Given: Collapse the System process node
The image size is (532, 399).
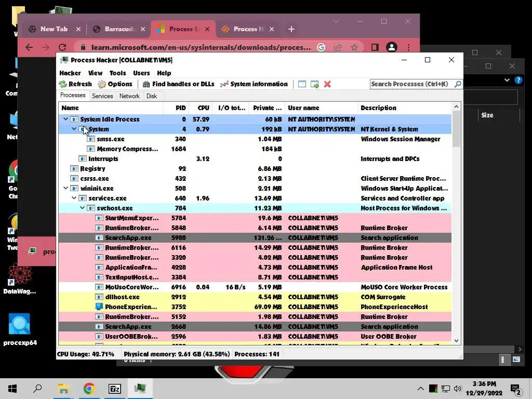Looking at the screenshot, I should [x=74, y=129].
